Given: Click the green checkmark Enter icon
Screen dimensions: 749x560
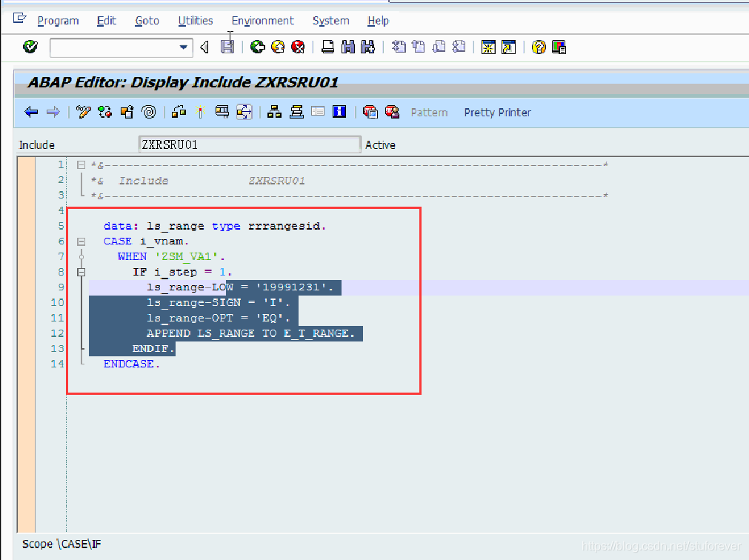Looking at the screenshot, I should click(30, 47).
